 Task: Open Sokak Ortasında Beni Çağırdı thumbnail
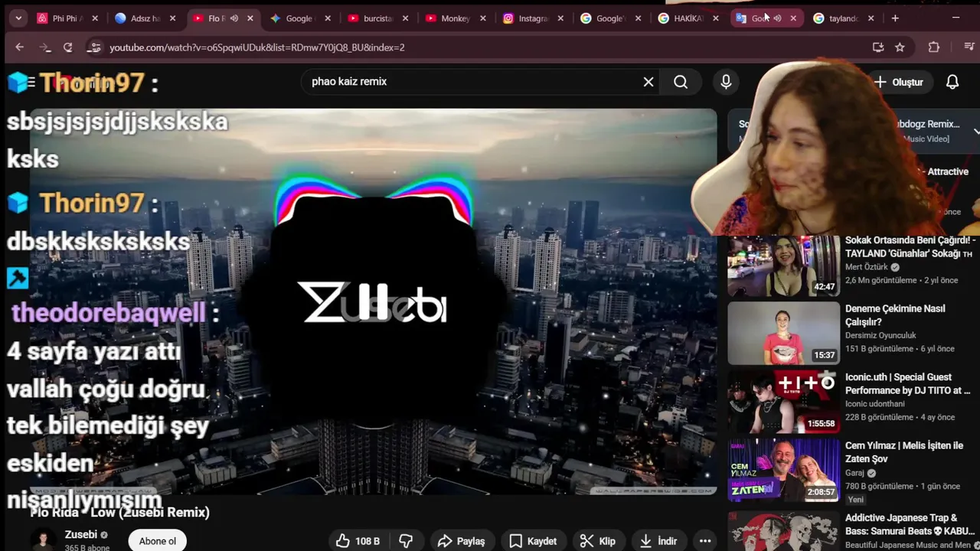pyautogui.click(x=783, y=265)
